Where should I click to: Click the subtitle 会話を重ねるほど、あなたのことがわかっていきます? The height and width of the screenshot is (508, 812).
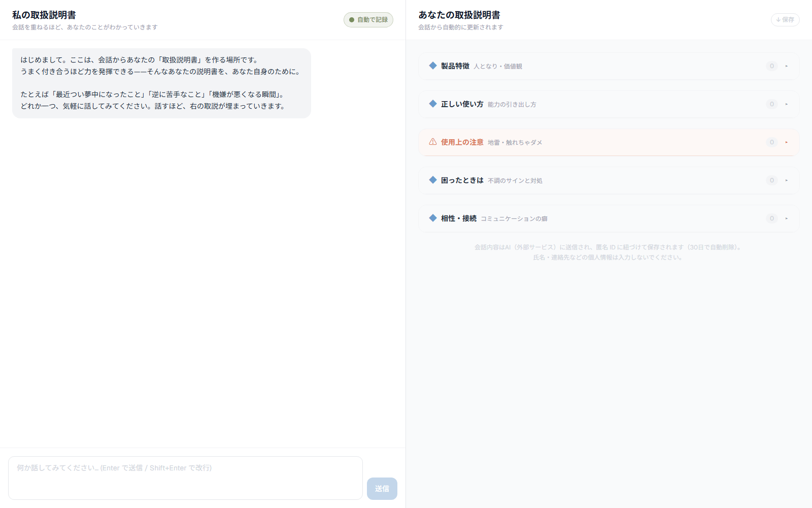point(85,27)
